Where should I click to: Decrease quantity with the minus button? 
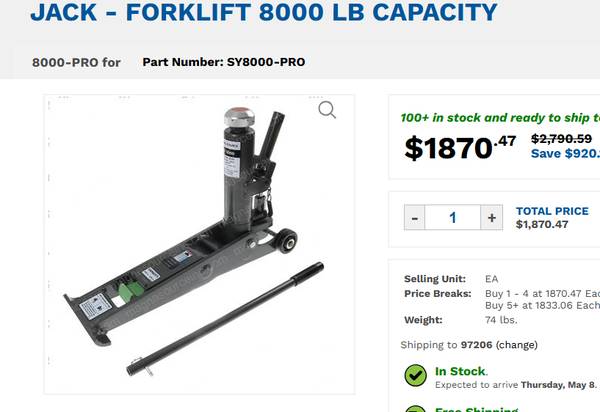coord(414,218)
